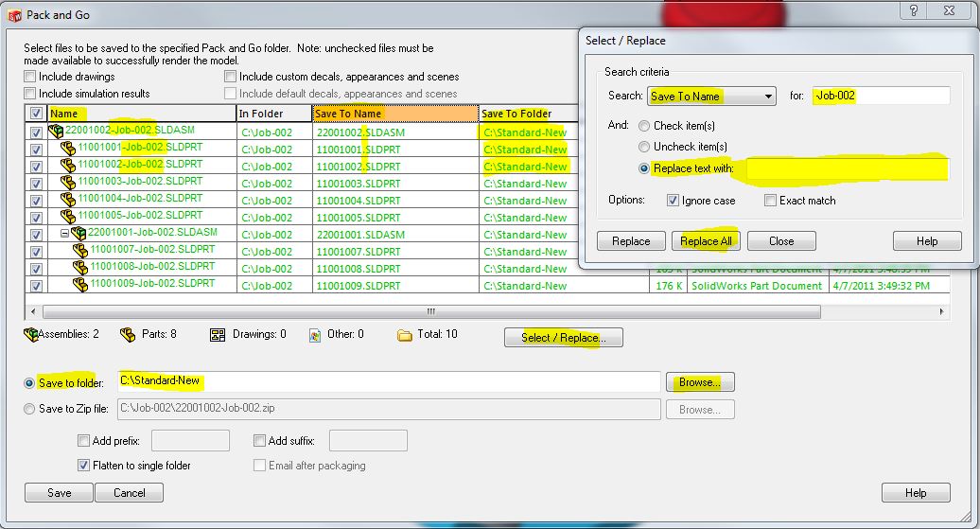
Task: Click the Save To Folder column header
Action: [529, 114]
